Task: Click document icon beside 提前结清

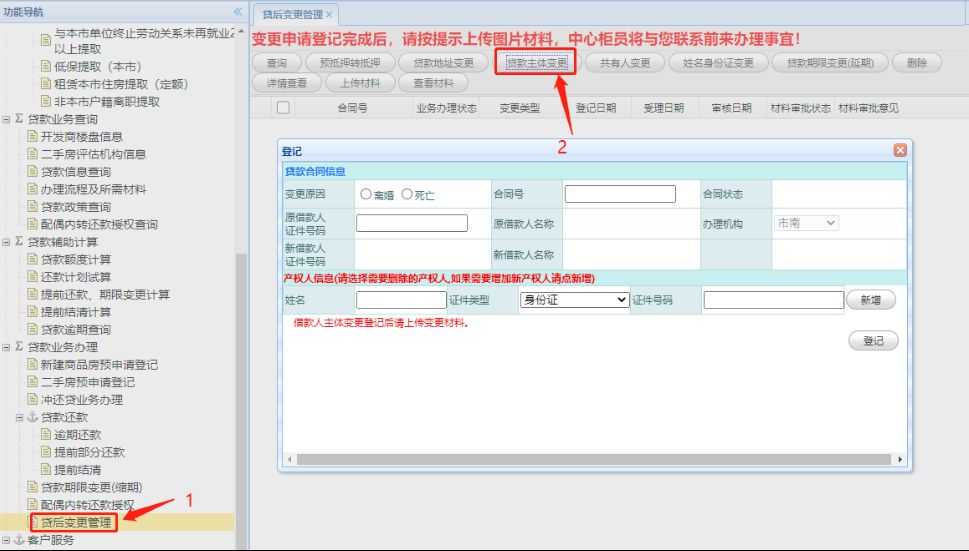Action: [46, 469]
